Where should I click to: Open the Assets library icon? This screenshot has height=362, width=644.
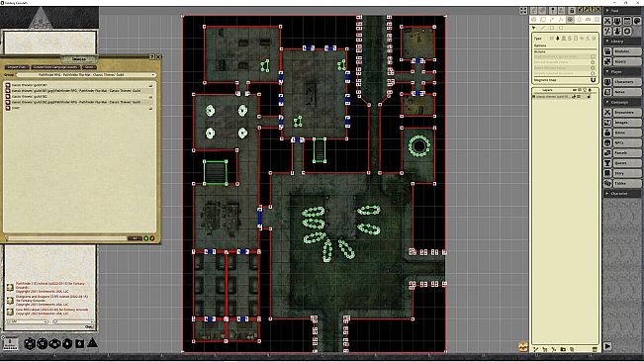607,61
